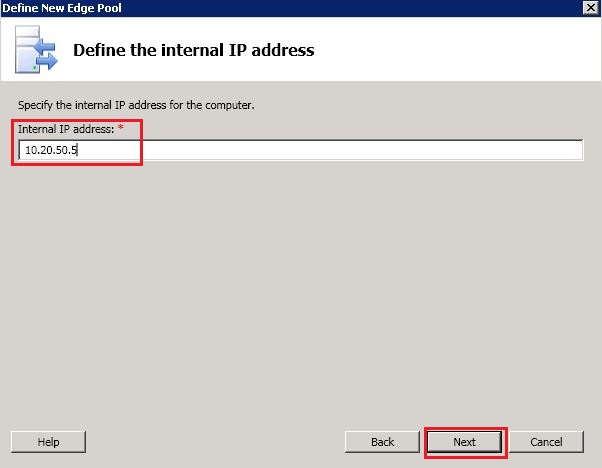Click the 10.20.50.5 text in the field
602x468 pixels.
click(51, 150)
